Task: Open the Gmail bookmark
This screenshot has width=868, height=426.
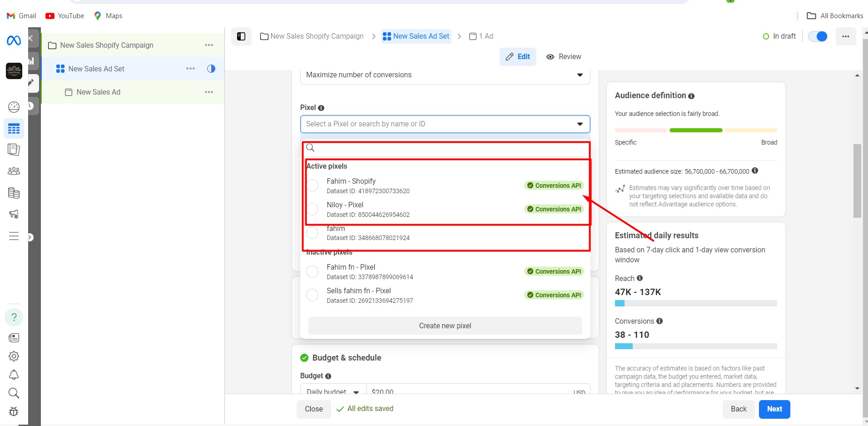Action: pyautogui.click(x=21, y=16)
